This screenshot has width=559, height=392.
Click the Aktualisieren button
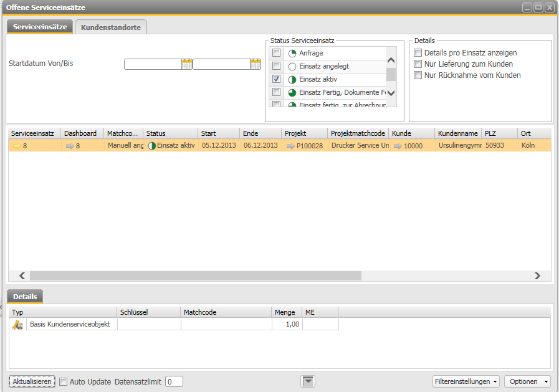(x=31, y=381)
